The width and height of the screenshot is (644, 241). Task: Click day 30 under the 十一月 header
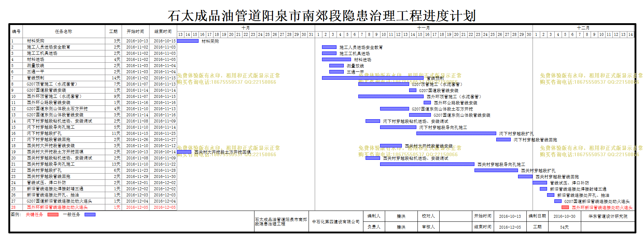[529, 34]
